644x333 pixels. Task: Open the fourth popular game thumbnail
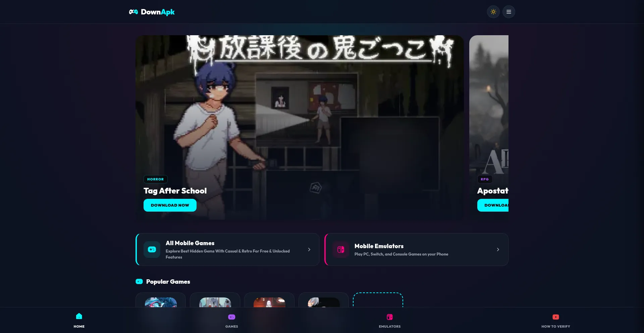324,302
